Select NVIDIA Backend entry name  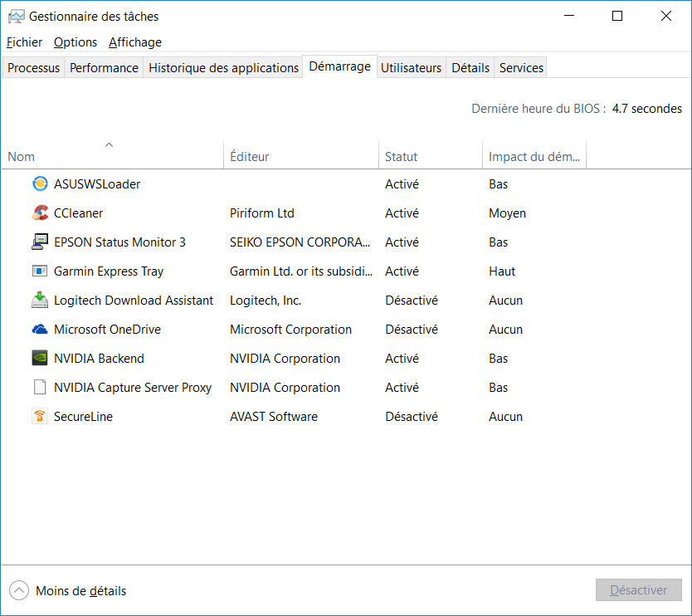click(x=99, y=359)
